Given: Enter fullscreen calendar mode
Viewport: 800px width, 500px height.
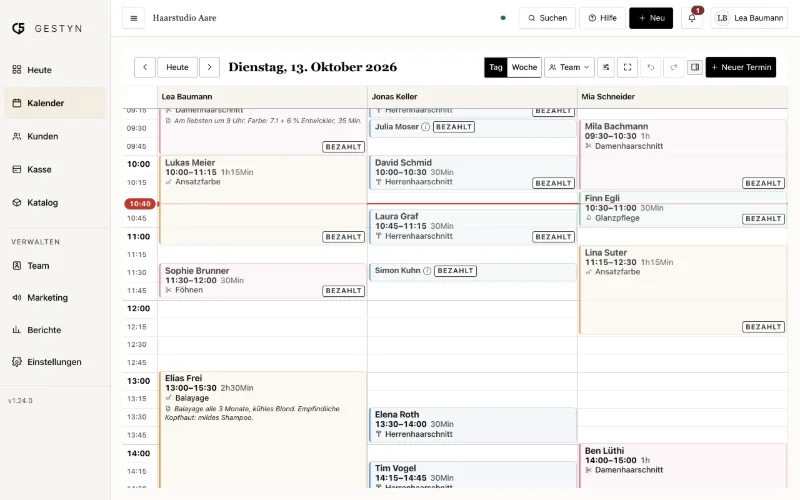Looking at the screenshot, I should pos(628,67).
